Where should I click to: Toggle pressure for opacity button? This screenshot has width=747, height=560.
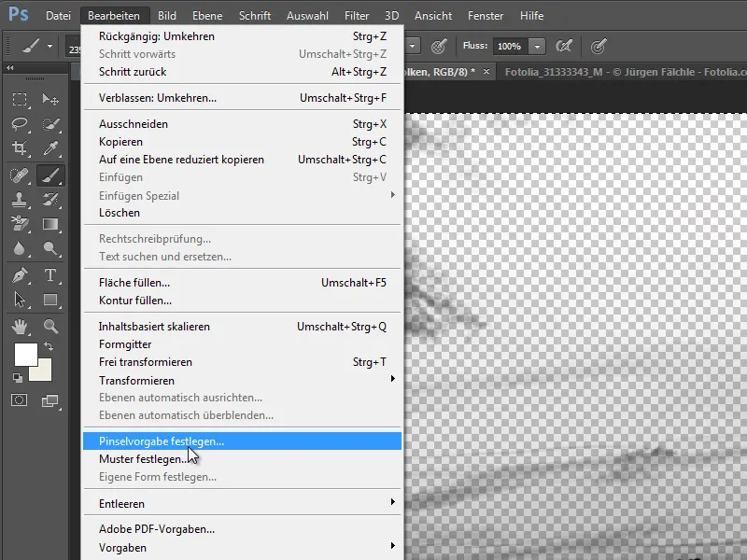tap(438, 46)
